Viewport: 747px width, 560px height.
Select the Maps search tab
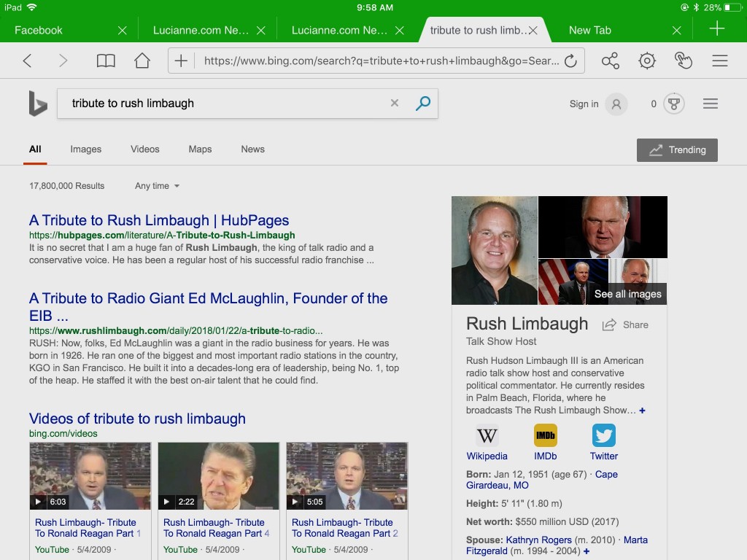coord(200,149)
